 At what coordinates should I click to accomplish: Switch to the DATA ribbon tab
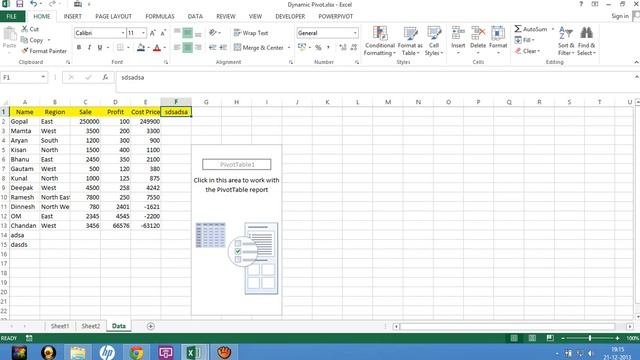tap(195, 16)
